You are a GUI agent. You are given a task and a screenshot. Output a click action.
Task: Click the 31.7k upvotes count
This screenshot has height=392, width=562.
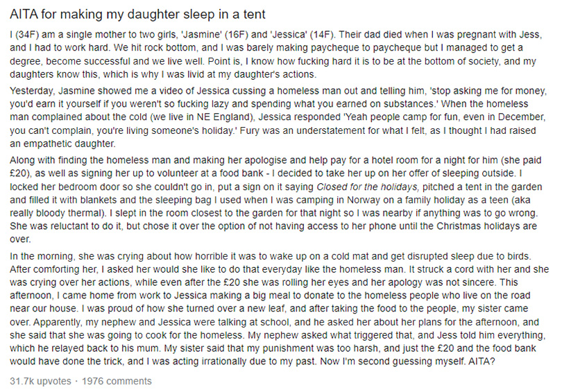pos(40,381)
